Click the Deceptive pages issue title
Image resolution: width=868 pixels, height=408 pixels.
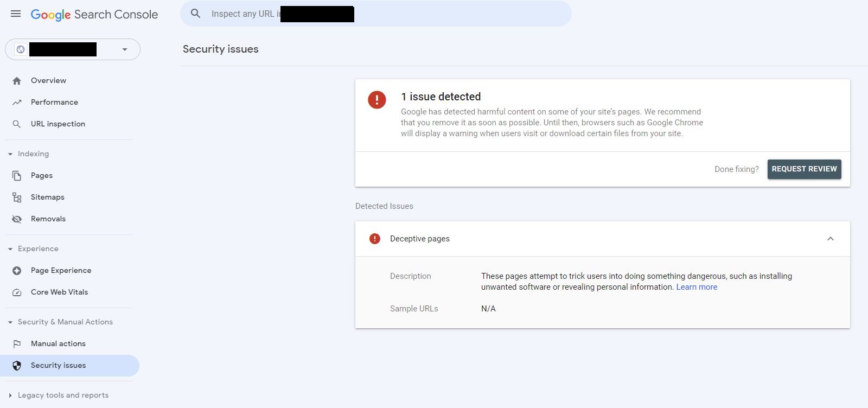[420, 239]
